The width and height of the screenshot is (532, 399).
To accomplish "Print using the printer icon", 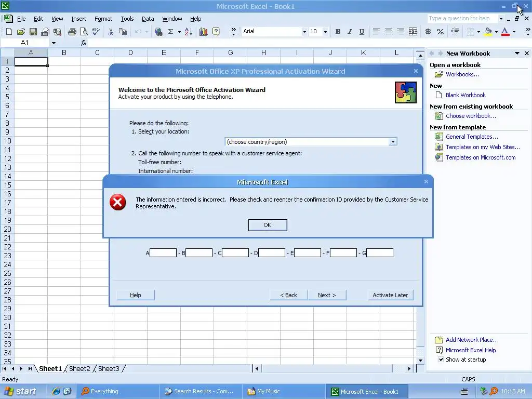I will point(72,32).
